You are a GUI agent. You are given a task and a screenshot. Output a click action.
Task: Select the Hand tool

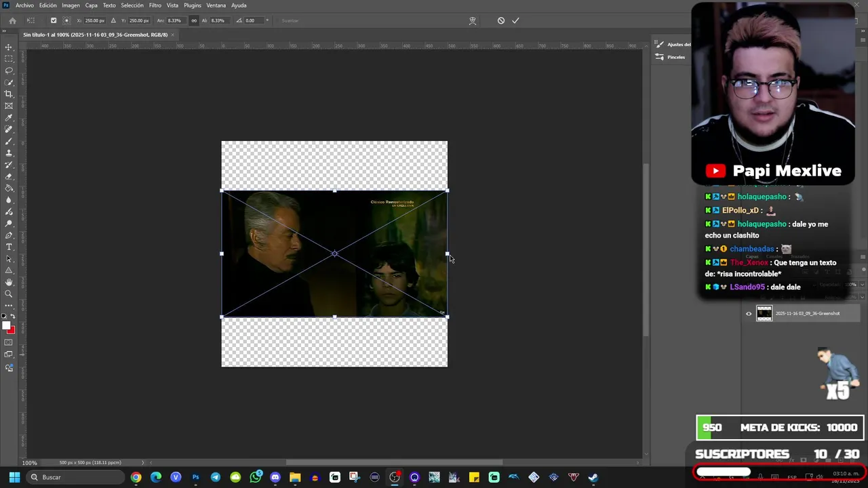9,282
